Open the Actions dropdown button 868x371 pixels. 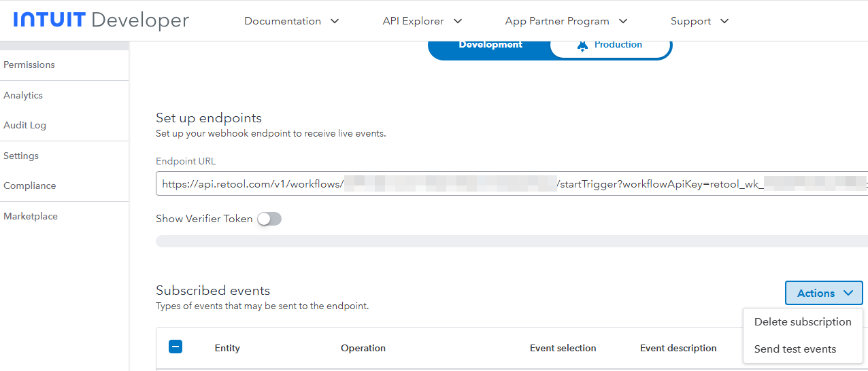(824, 293)
